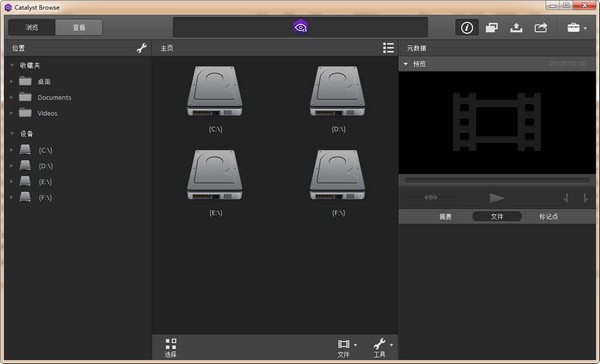Collapse the 设备 devices section
This screenshot has height=364, width=600.
tap(12, 133)
